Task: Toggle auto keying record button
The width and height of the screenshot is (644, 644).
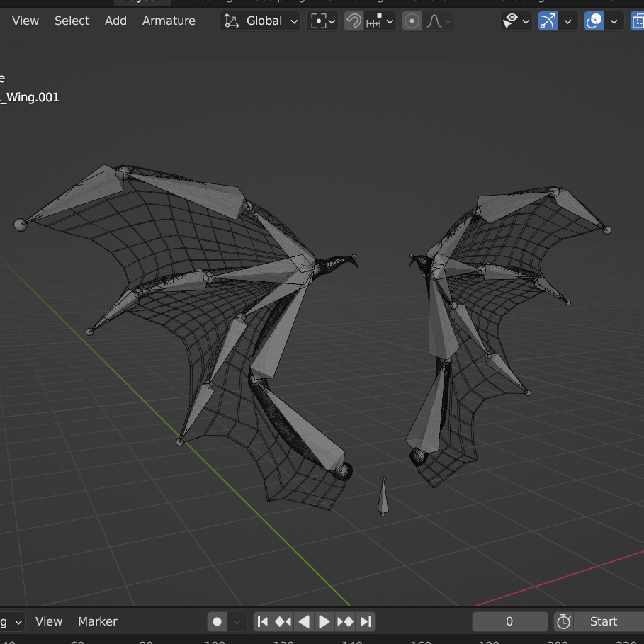Action: [218, 622]
